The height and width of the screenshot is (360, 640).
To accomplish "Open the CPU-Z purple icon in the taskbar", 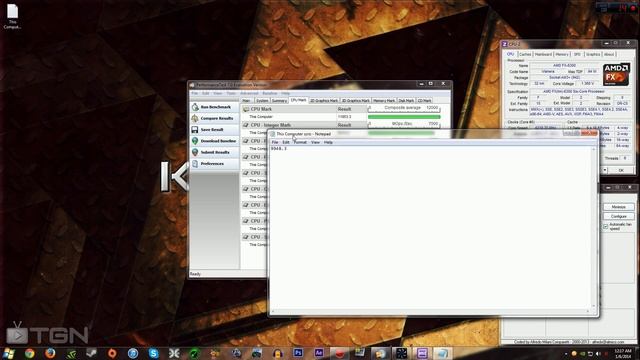I will (422, 353).
